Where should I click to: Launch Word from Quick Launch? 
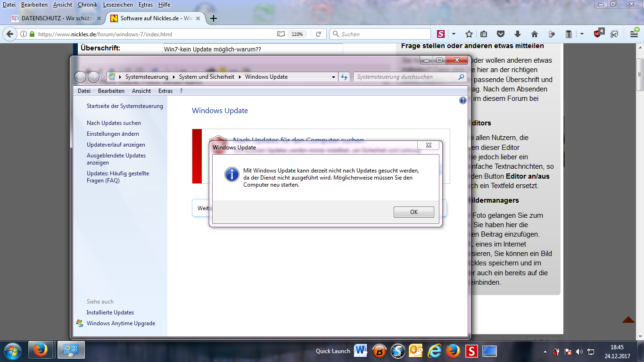[x=361, y=351]
